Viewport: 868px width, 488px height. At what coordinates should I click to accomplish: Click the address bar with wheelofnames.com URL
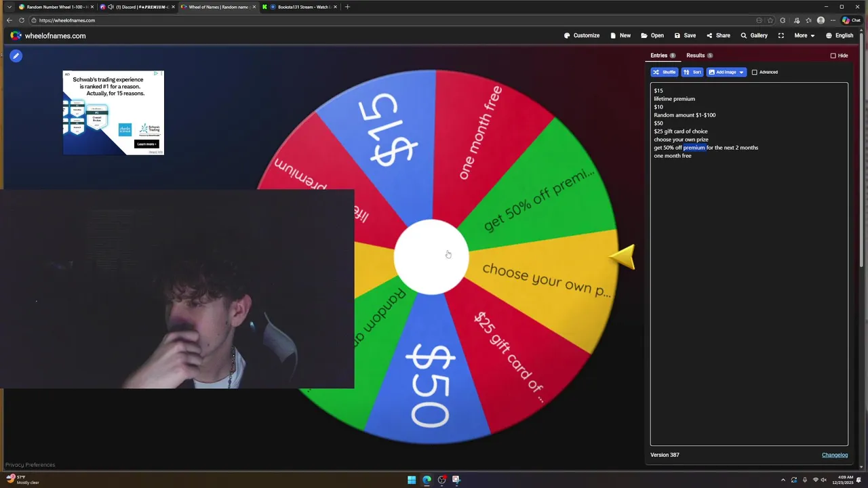pyautogui.click(x=393, y=20)
